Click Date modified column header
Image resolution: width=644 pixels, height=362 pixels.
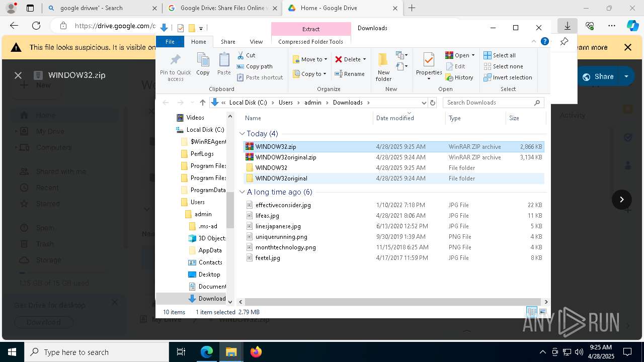pyautogui.click(x=409, y=118)
